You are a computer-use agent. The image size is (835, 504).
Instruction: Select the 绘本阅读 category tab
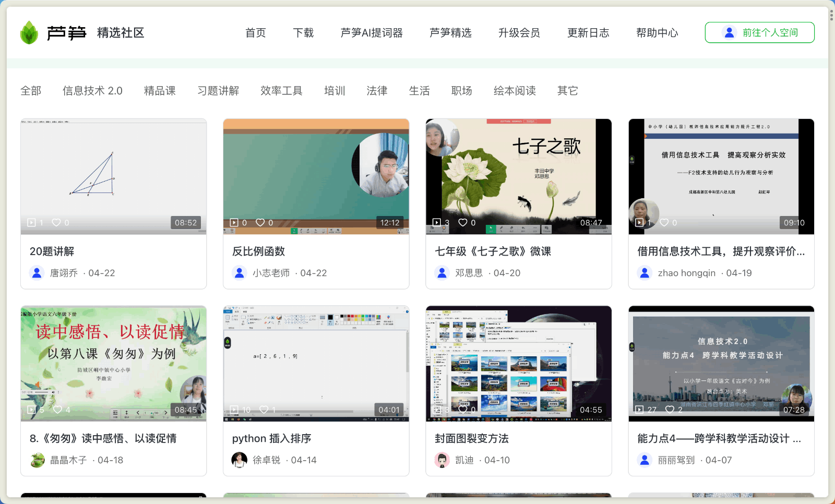click(x=515, y=91)
